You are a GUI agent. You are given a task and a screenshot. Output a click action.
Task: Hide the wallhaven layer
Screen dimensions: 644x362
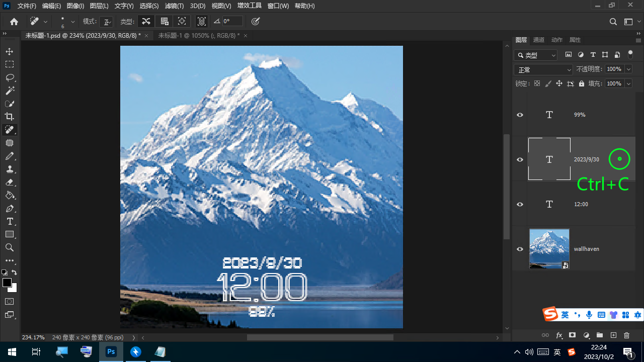pyautogui.click(x=520, y=249)
